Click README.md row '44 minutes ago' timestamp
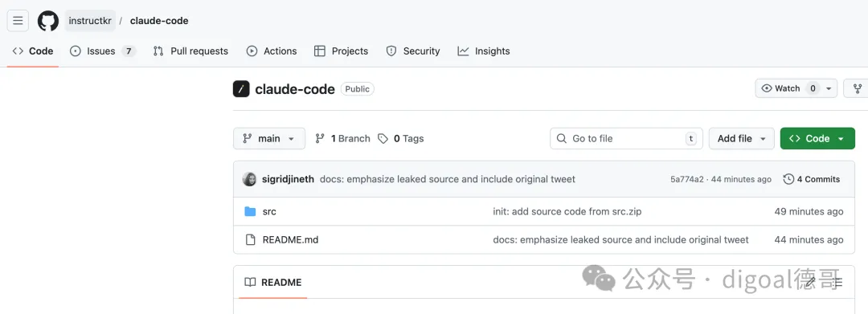The width and height of the screenshot is (868, 314). tap(809, 240)
